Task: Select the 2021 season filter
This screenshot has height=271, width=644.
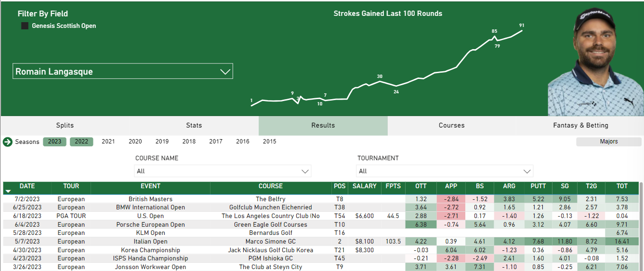Action: click(108, 142)
